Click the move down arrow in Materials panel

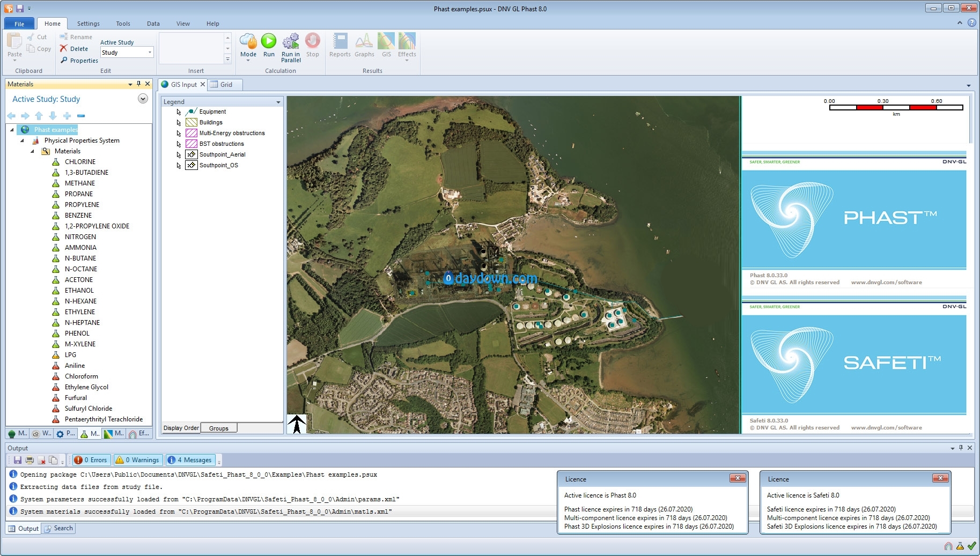tap(53, 116)
